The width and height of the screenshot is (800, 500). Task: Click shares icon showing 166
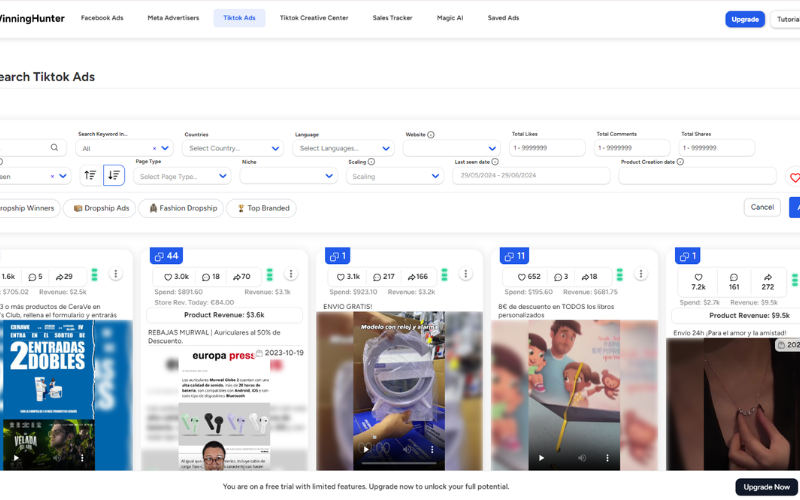pos(411,277)
